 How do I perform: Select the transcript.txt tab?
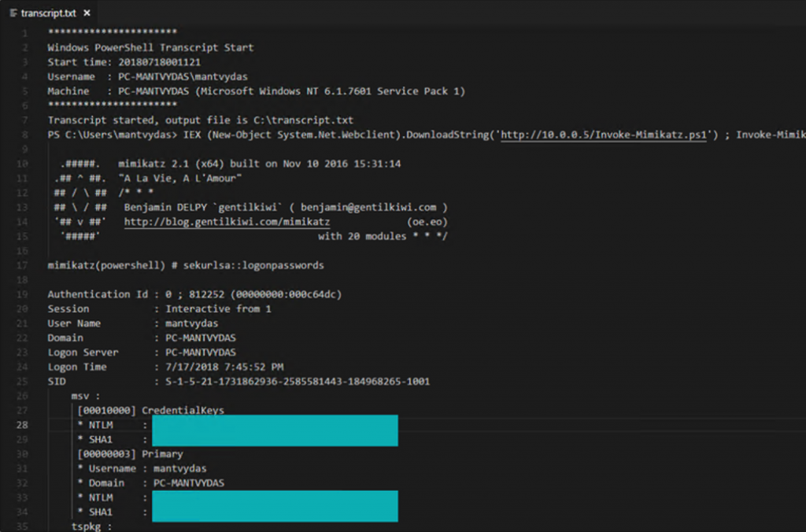(50, 13)
